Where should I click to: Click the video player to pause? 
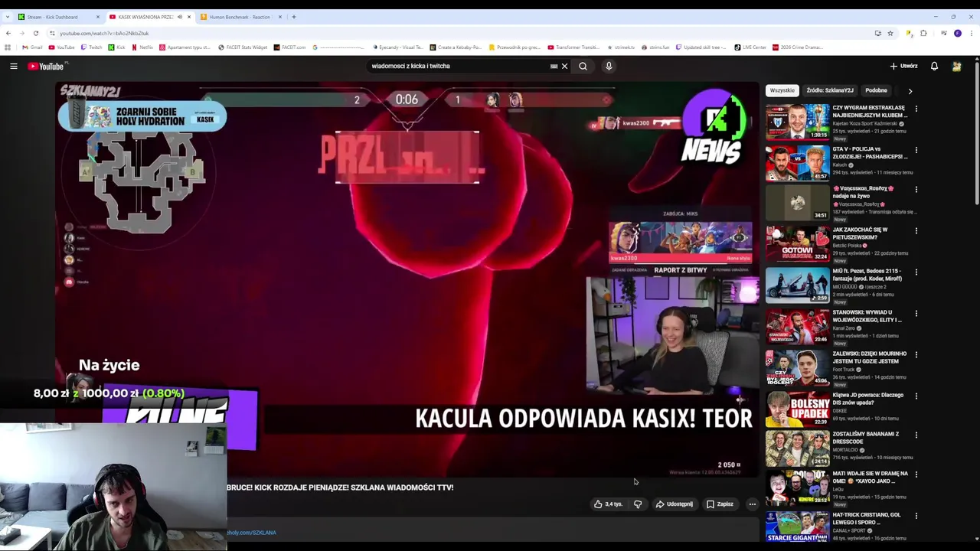(407, 279)
